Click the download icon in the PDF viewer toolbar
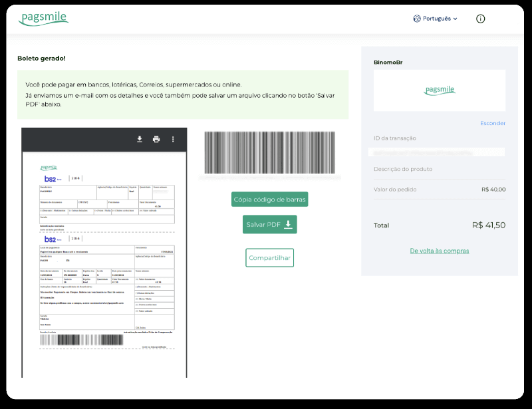This screenshot has height=409, width=532. tap(138, 139)
